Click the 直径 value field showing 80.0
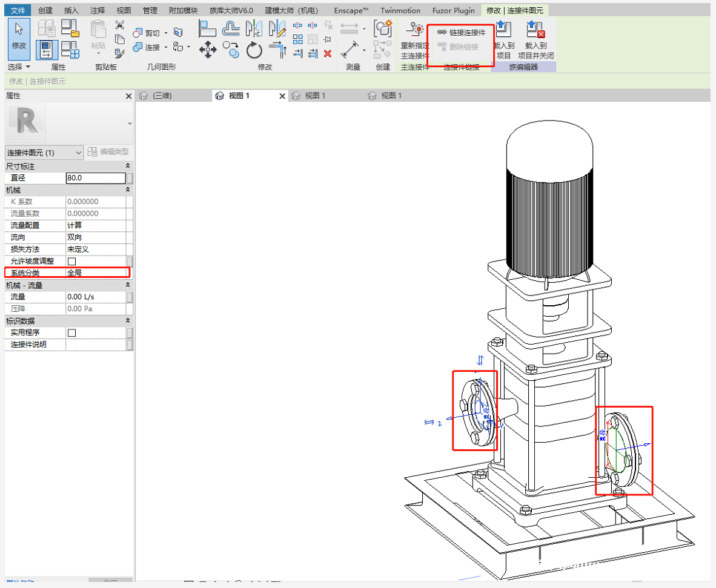The height and width of the screenshot is (588, 716). tap(95, 178)
